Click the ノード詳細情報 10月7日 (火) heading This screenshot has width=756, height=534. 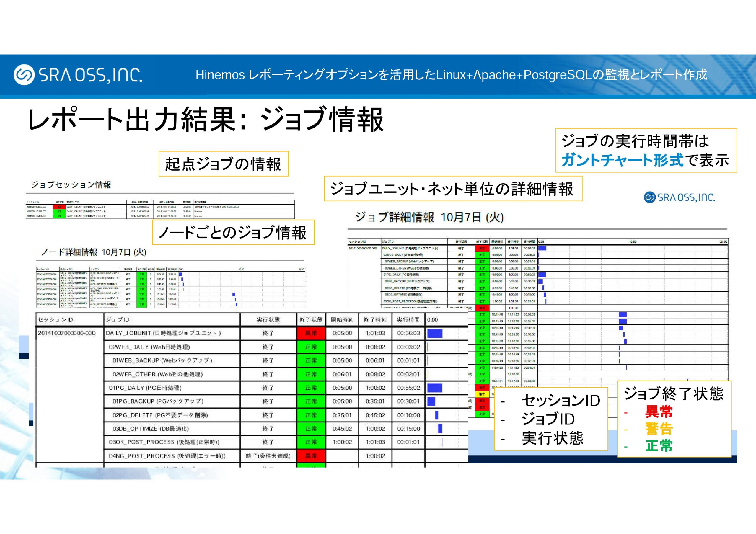point(94,252)
